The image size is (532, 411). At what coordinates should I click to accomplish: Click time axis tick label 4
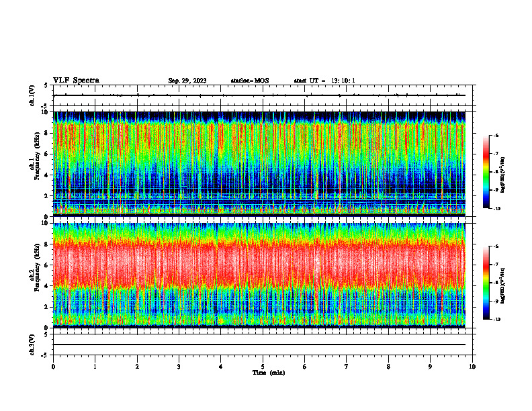coord(221,367)
